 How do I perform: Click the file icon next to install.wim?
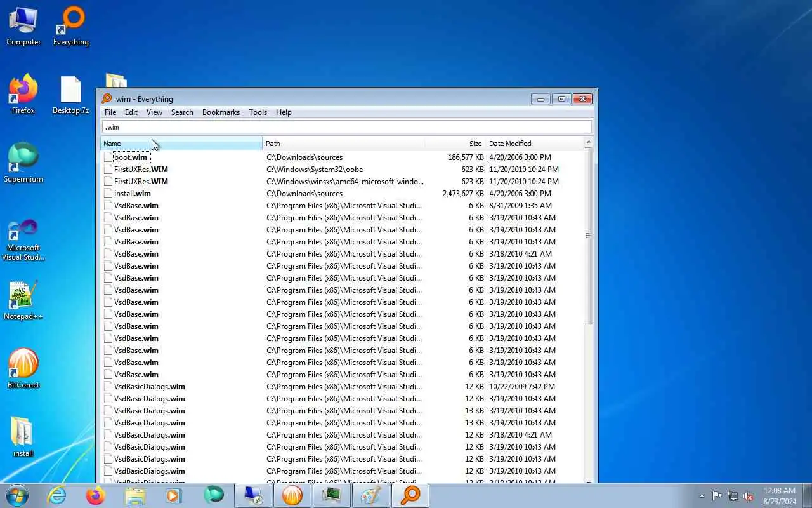point(108,194)
